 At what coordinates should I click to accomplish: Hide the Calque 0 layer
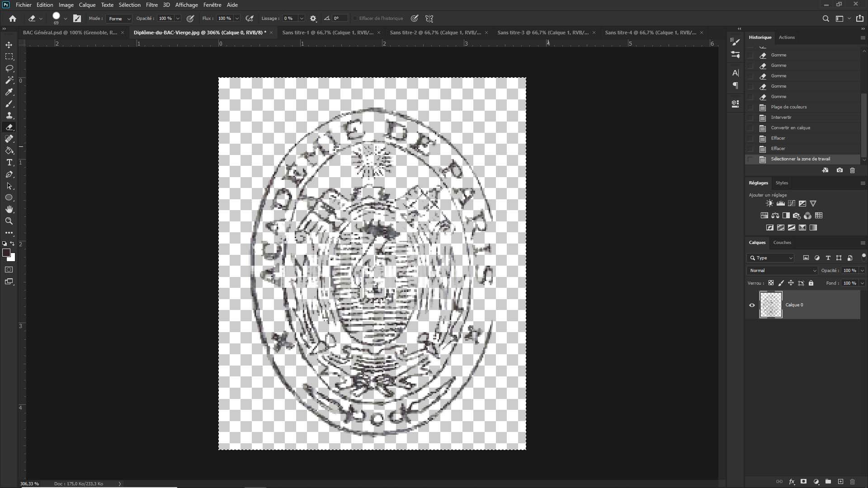(x=752, y=305)
